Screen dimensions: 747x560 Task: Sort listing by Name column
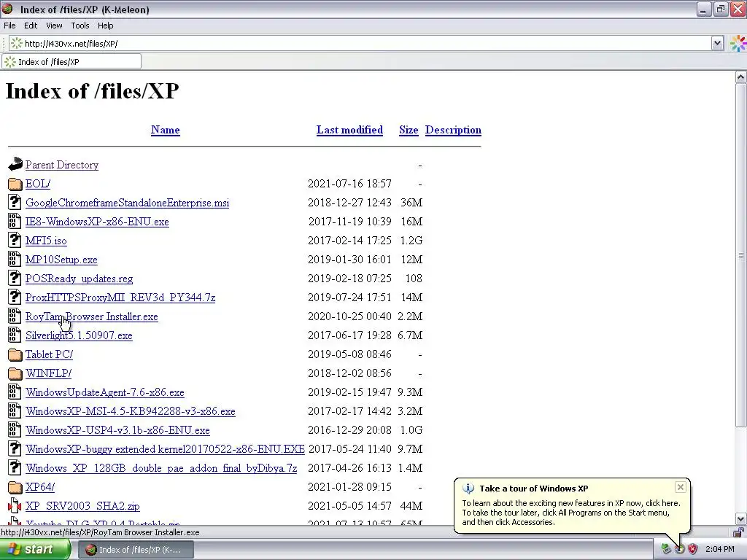tap(166, 130)
